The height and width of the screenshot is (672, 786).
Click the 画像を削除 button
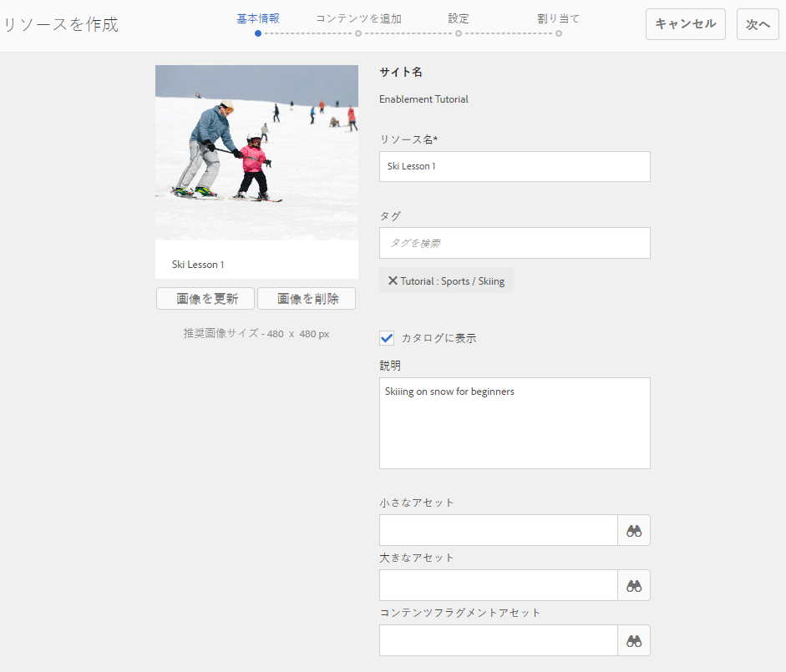(307, 299)
